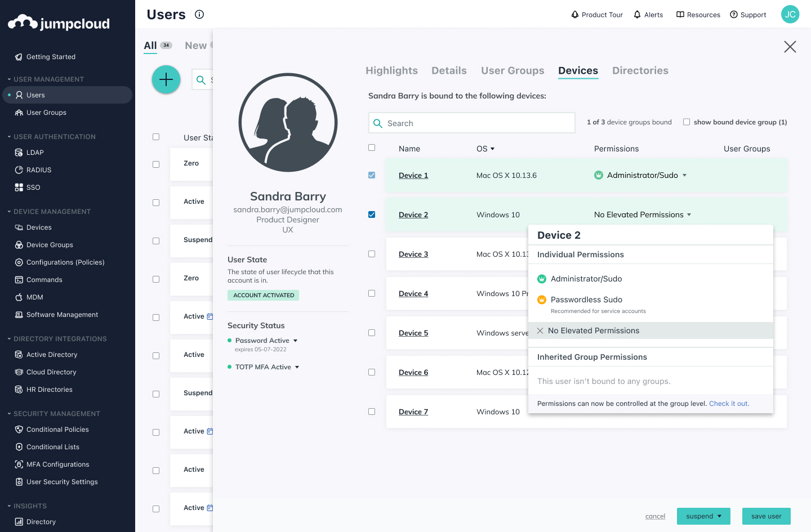Open the Directories tab

click(x=640, y=70)
